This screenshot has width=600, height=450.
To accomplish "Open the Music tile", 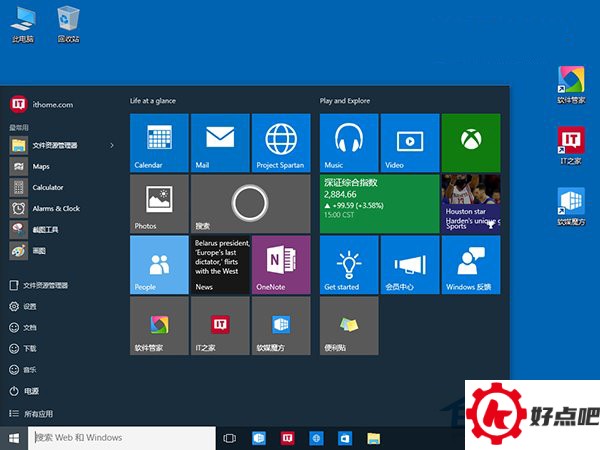I will pos(349,143).
